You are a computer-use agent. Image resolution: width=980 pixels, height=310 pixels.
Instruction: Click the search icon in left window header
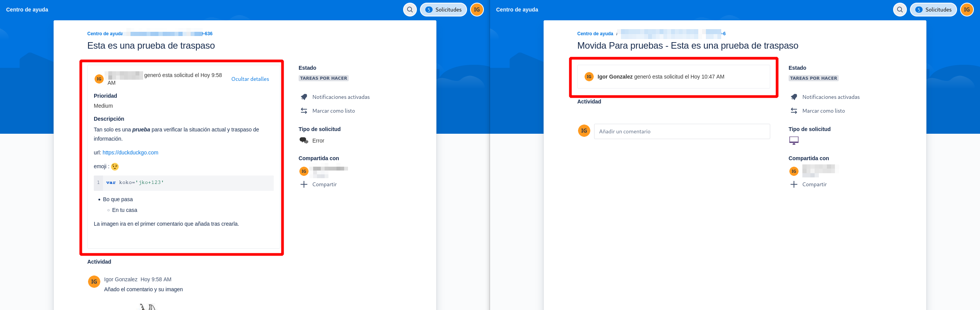(x=410, y=10)
